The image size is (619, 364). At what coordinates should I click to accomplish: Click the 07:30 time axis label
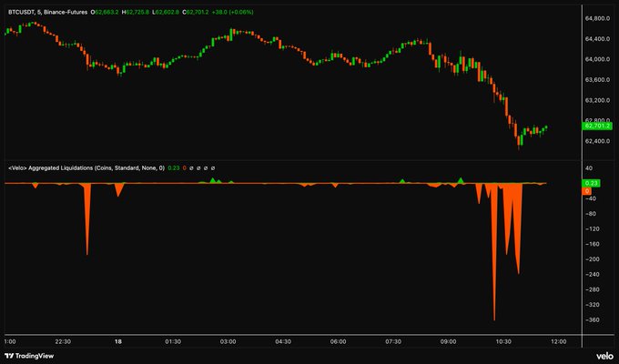(393, 342)
